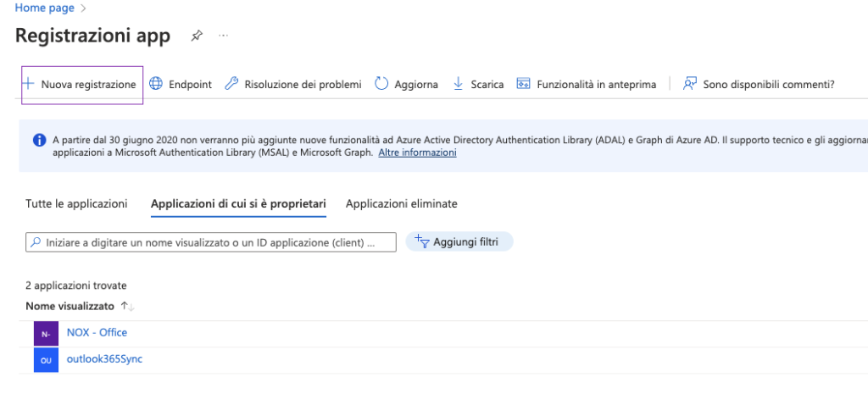Click the Aggiorna refresh icon
The height and width of the screenshot is (416, 868).
(381, 84)
